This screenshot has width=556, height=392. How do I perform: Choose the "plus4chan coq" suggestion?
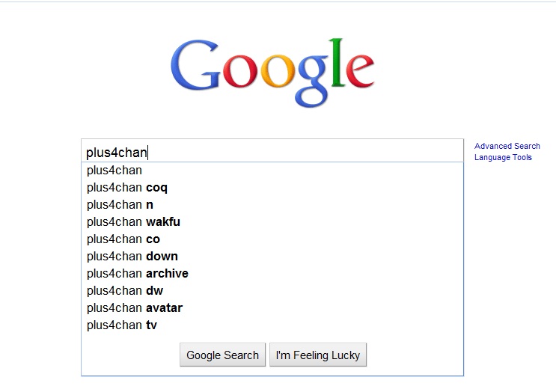pyautogui.click(x=127, y=188)
